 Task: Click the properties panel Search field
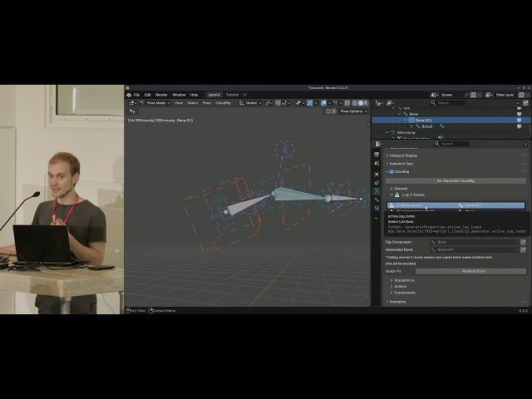pyautogui.click(x=452, y=144)
